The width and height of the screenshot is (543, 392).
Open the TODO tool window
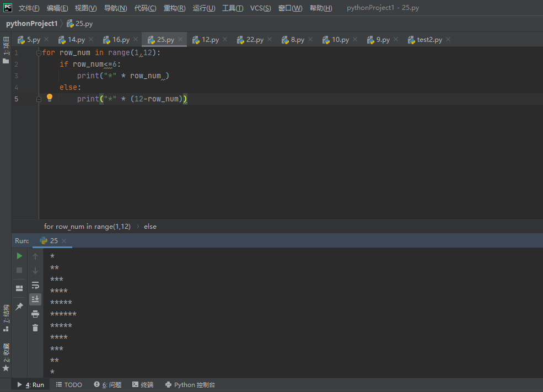[69, 385]
